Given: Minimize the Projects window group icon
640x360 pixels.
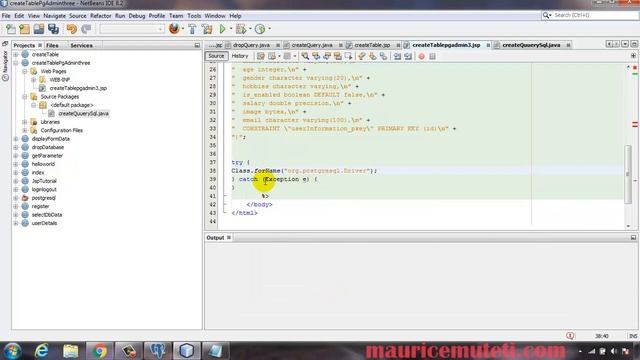Looking at the screenshot, I should point(197,45).
